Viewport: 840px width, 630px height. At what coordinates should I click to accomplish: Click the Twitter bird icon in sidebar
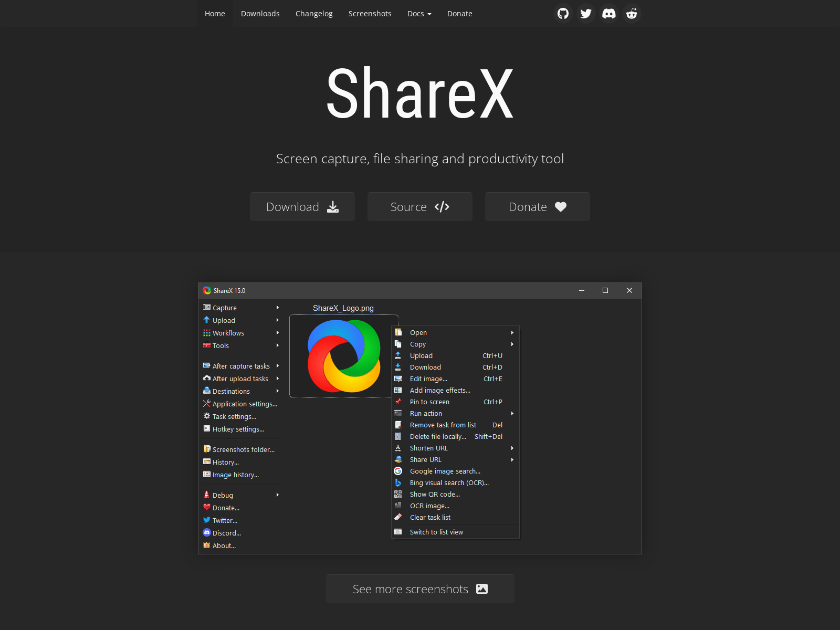click(x=207, y=520)
